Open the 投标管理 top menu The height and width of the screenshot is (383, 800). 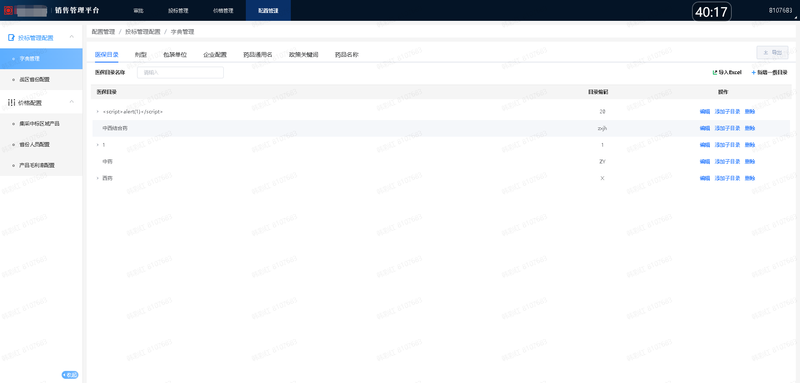[178, 11]
